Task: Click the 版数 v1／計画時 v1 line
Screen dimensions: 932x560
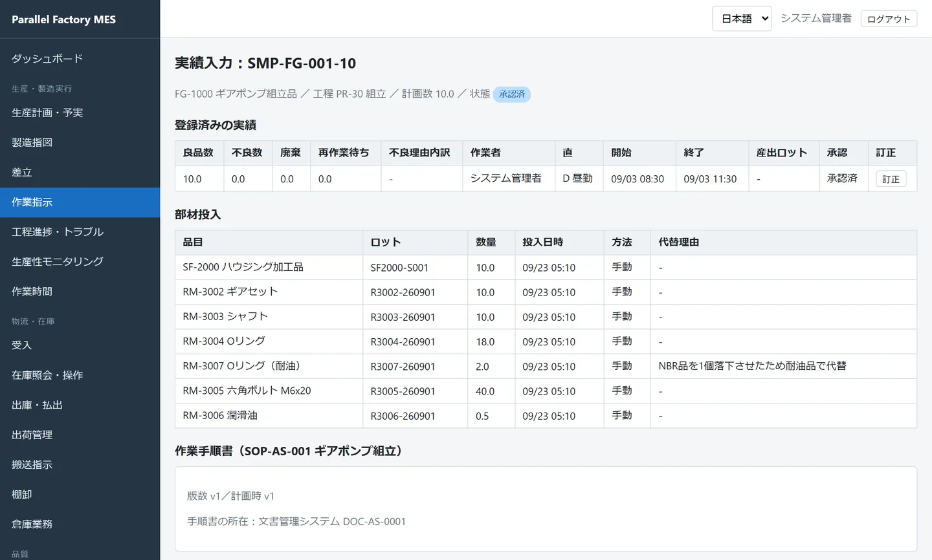Action: coord(230,496)
